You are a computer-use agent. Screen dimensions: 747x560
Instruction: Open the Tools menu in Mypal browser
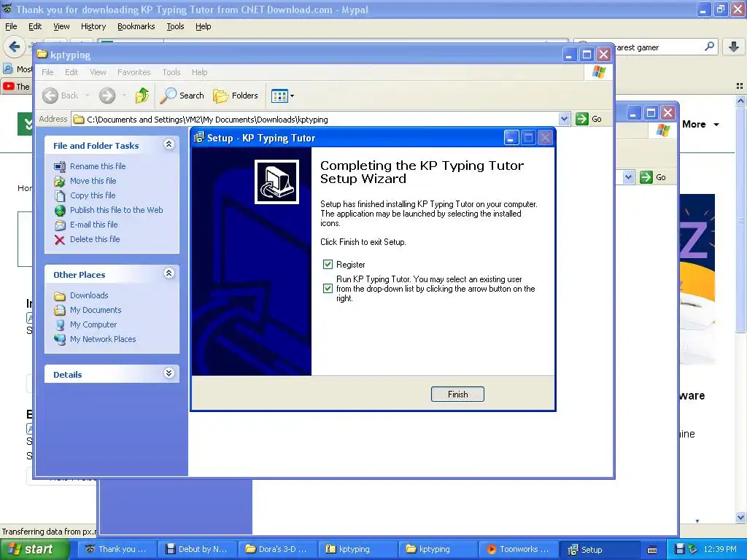(x=175, y=26)
